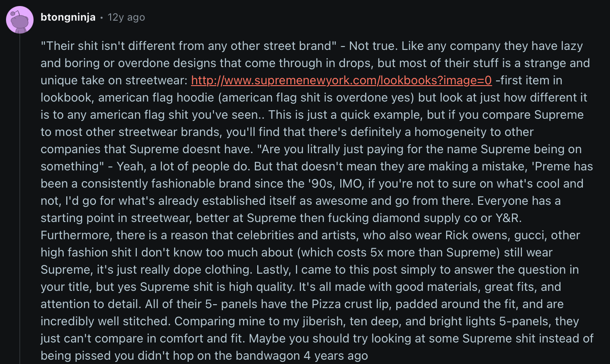Click btongninja's purple Snoo avatar
Image resolution: width=610 pixels, height=364 pixels.
[x=20, y=20]
